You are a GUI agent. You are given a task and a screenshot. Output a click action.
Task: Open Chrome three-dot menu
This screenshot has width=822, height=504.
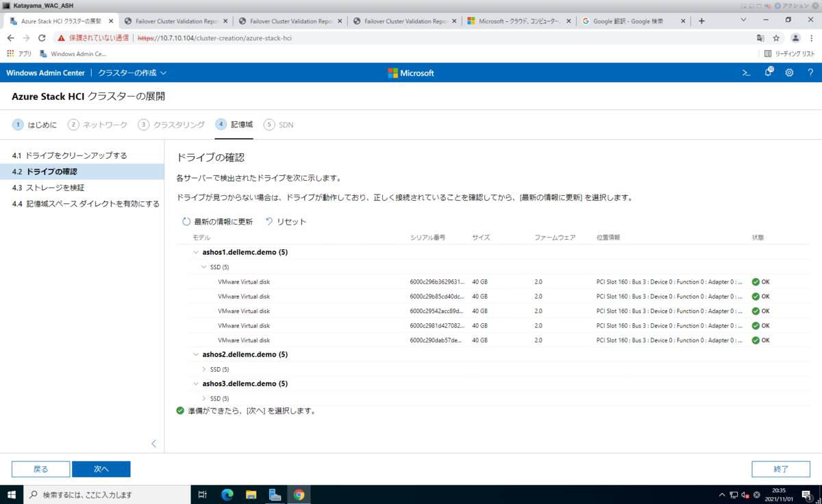(812, 38)
